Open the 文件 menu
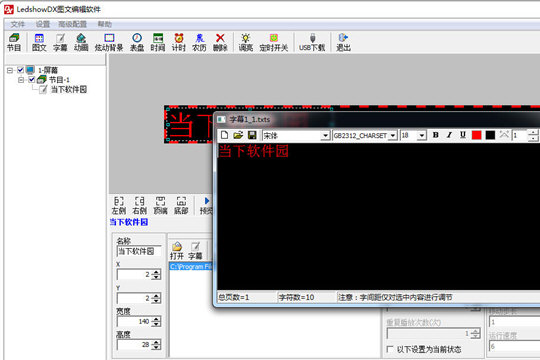This screenshot has height=360, width=540. click(x=18, y=24)
